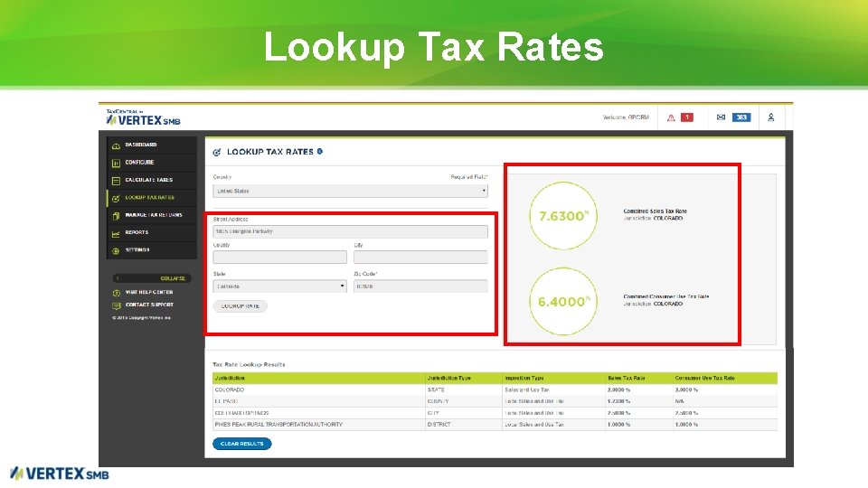
Task: Open the blue message count badge
Action: (741, 117)
